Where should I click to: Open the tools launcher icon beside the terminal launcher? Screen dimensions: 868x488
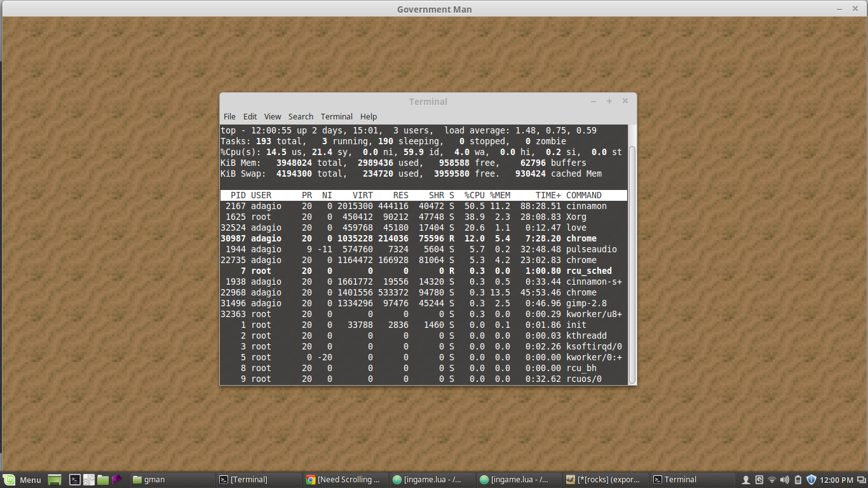click(x=89, y=480)
